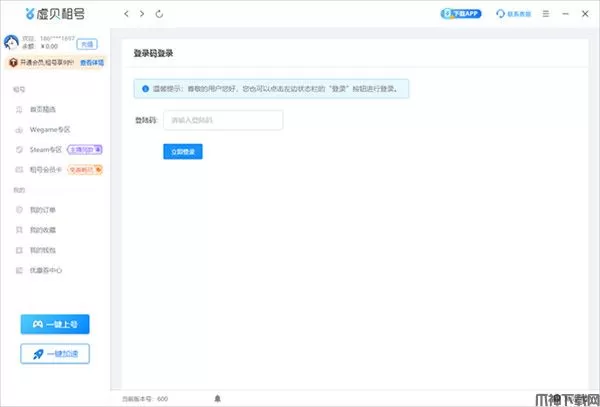
Task: Click the 一键上号 button
Action: [55, 324]
